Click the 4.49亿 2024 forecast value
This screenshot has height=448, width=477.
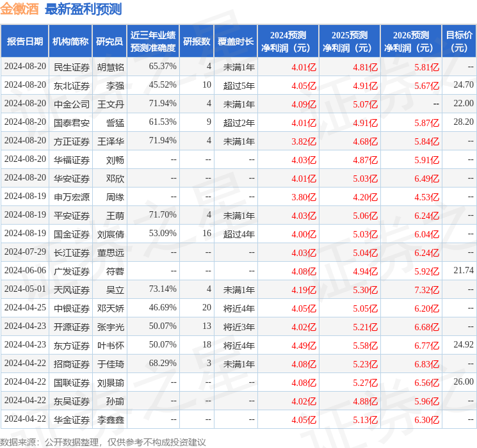tap(304, 346)
